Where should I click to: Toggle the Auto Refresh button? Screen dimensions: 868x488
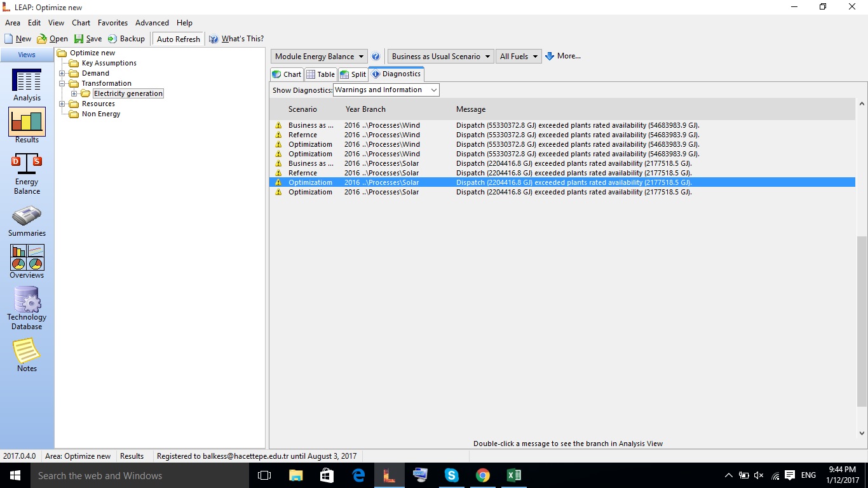pos(178,39)
